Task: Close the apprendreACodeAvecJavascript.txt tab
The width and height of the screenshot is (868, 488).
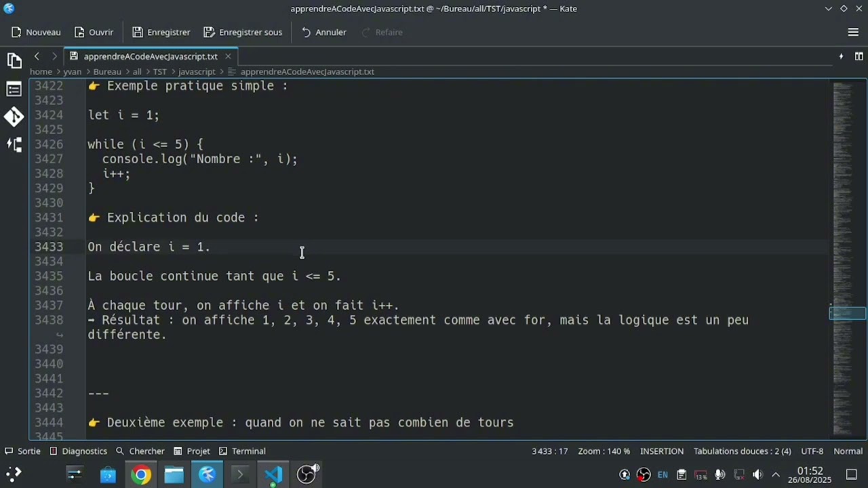Action: tap(228, 56)
